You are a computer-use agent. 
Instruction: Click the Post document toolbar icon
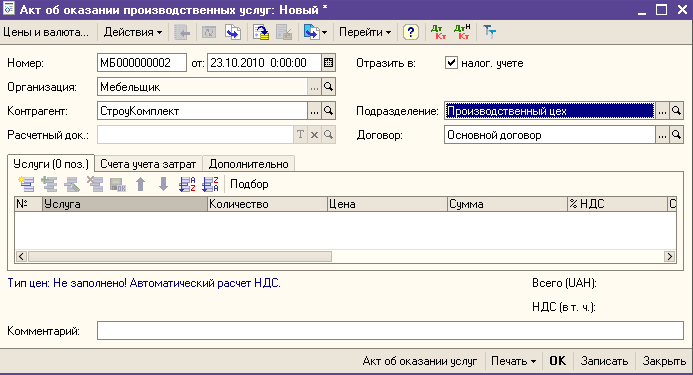[261, 32]
